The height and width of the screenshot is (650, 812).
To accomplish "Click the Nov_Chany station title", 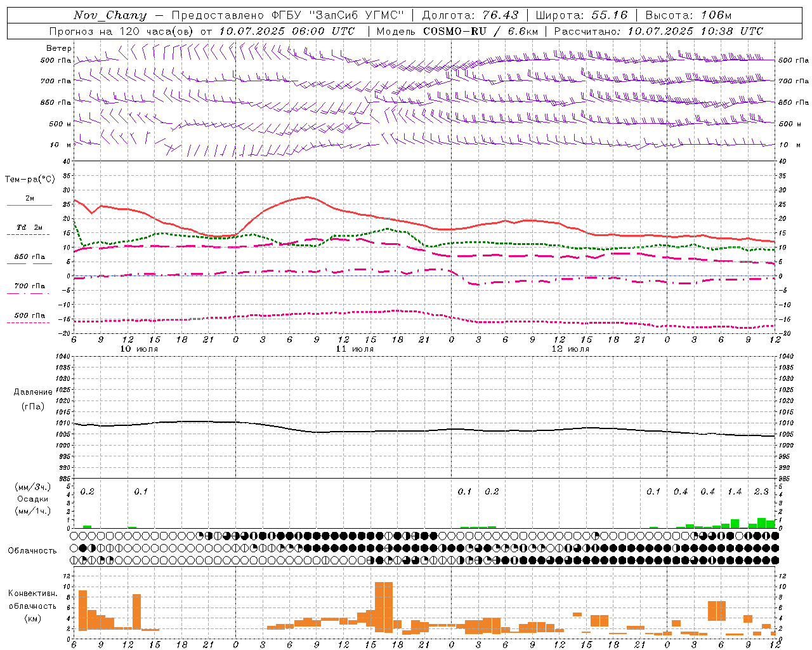I will [110, 15].
